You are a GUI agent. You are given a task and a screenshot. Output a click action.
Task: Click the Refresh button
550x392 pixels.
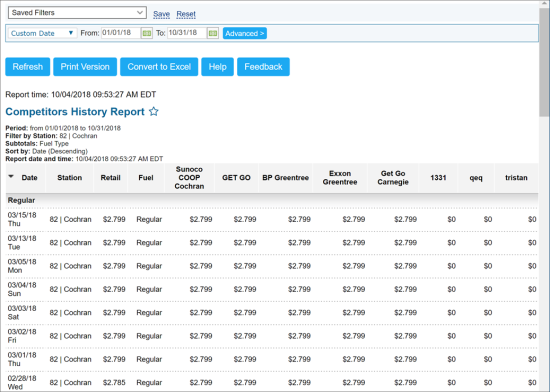[28, 67]
